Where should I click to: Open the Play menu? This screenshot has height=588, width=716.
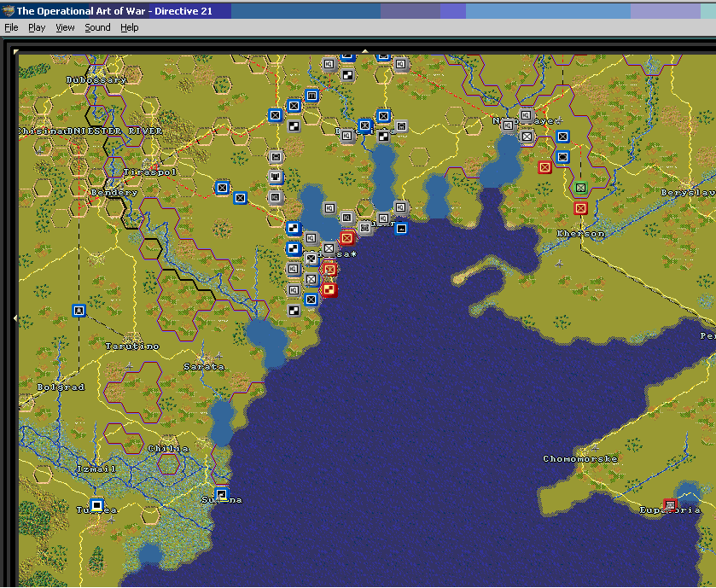pyautogui.click(x=37, y=27)
